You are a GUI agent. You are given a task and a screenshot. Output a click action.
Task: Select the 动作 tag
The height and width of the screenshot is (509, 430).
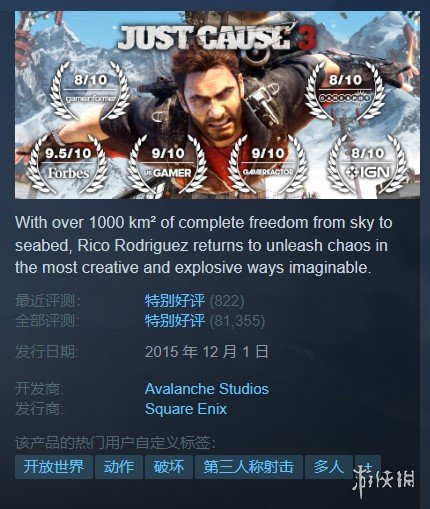(119, 467)
